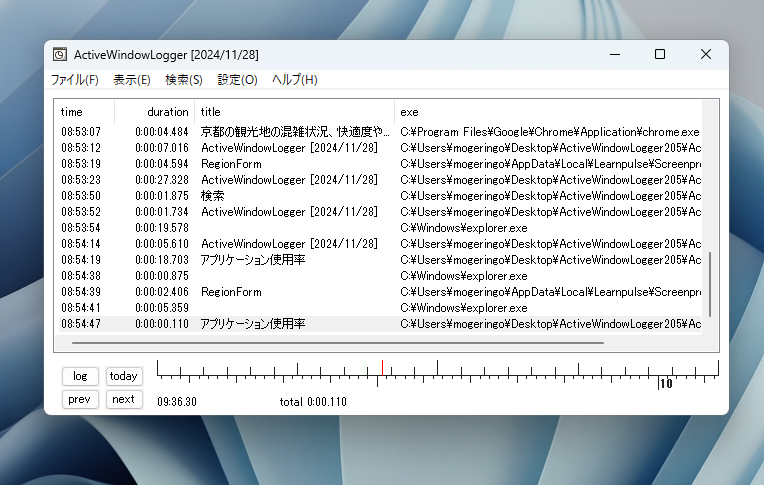This screenshot has width=764, height=485.
Task: Click the red marker on the timeline
Action: (382, 368)
